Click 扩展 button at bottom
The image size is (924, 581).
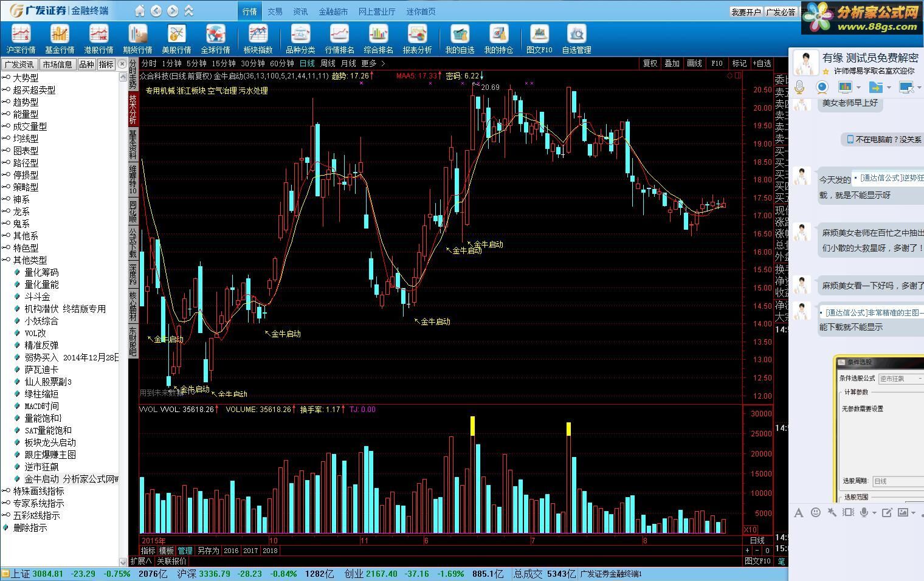(x=141, y=561)
